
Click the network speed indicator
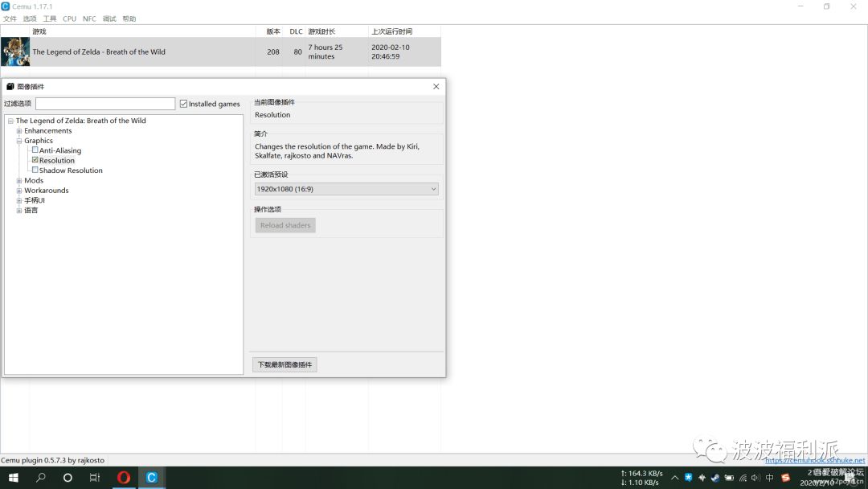point(641,478)
